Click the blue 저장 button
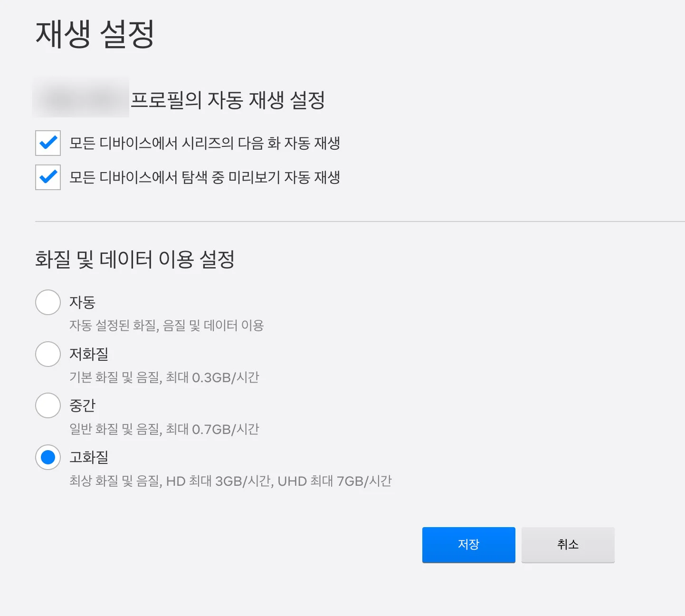The width and height of the screenshot is (685, 616). (469, 545)
